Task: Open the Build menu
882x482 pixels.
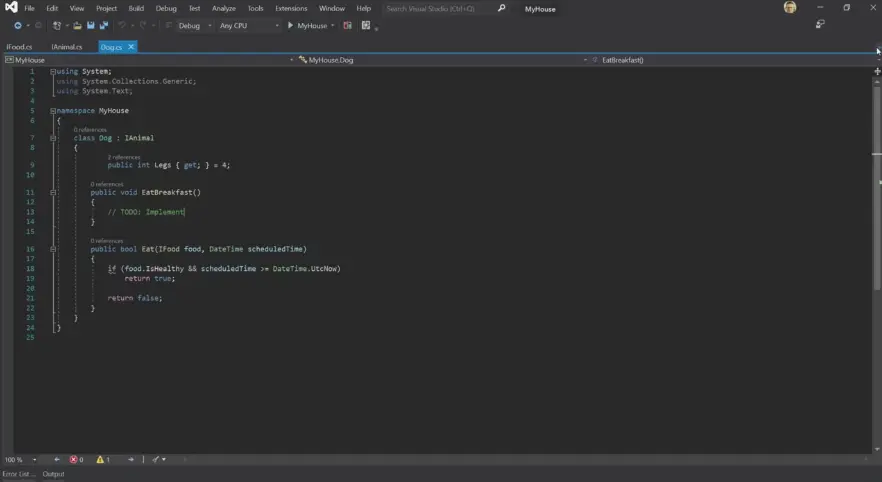Action: point(136,8)
